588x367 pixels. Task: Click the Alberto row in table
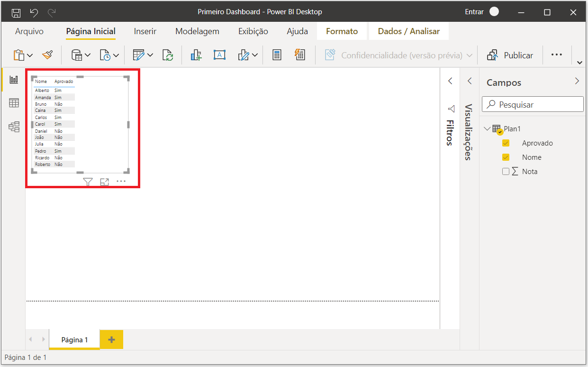[x=54, y=90]
